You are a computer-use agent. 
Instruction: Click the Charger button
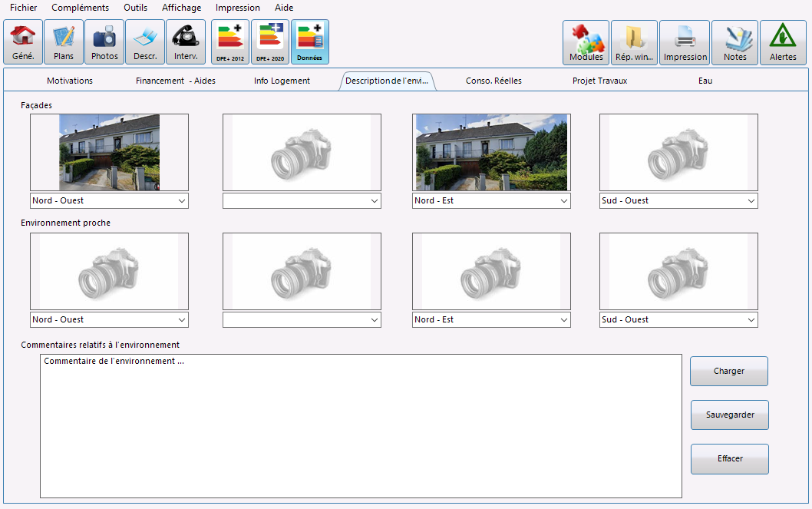coord(729,372)
